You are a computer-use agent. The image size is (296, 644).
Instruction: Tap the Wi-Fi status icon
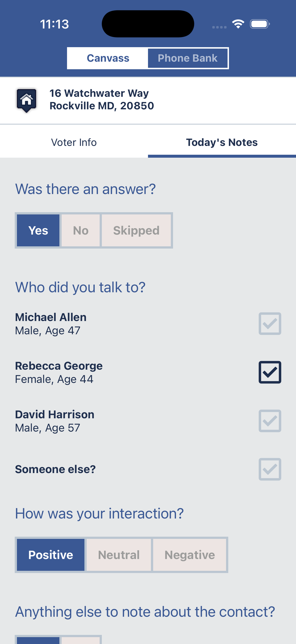click(x=238, y=24)
